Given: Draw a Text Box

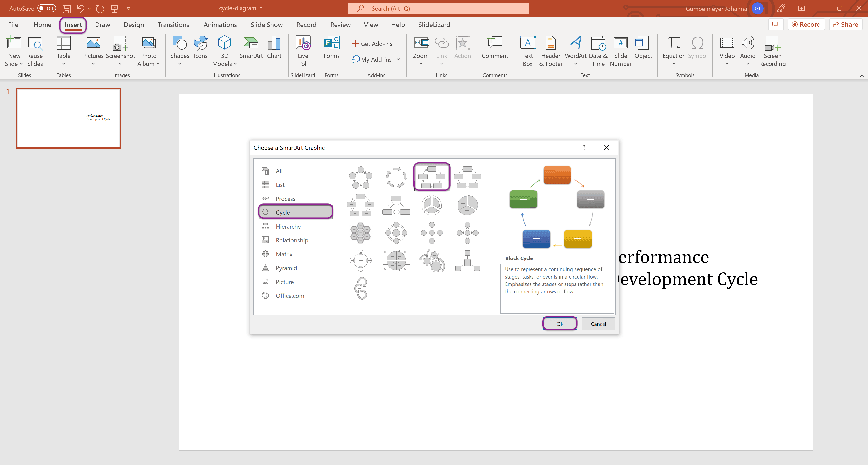Looking at the screenshot, I should point(527,51).
